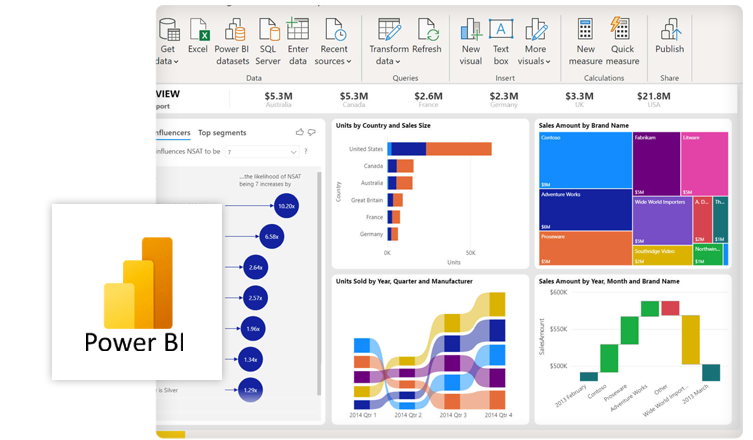Viewport: 753px width, 440px height.
Task: Open the NSAT value dropdown showing 7
Action: [x=262, y=152]
